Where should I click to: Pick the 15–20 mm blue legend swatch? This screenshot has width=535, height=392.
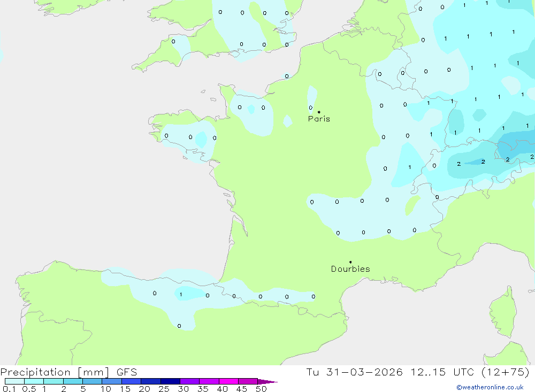[131, 381]
